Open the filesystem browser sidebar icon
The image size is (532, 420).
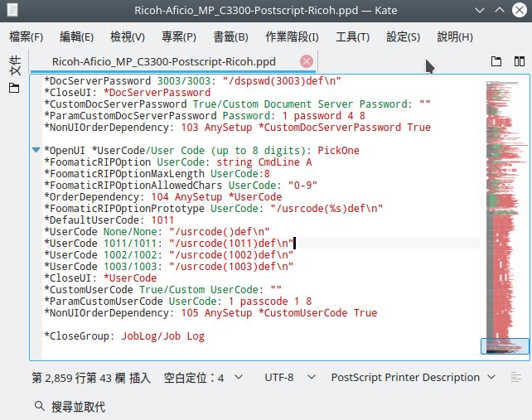click(14, 89)
